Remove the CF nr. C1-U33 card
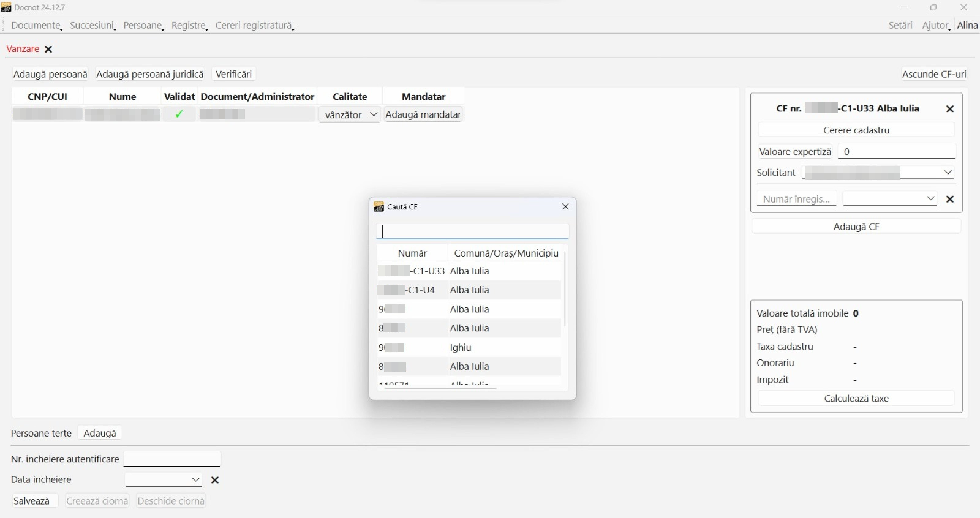The height and width of the screenshot is (518, 980). coord(950,109)
